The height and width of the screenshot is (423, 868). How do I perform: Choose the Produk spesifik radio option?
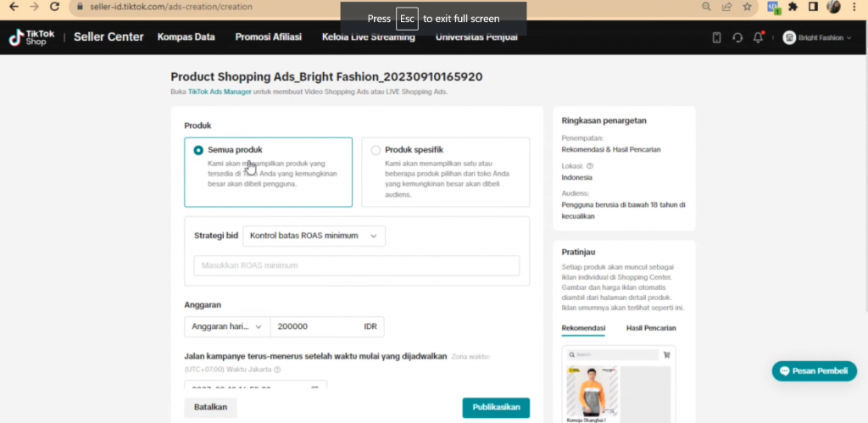click(376, 150)
